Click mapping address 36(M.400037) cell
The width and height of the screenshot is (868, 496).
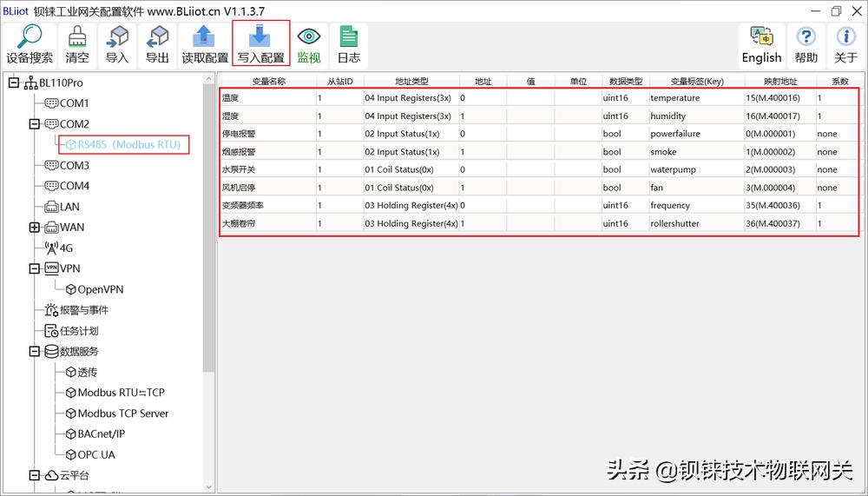[x=780, y=223]
